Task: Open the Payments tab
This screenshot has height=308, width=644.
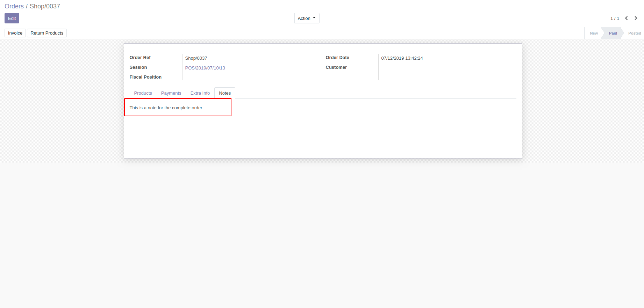Action: point(171,93)
